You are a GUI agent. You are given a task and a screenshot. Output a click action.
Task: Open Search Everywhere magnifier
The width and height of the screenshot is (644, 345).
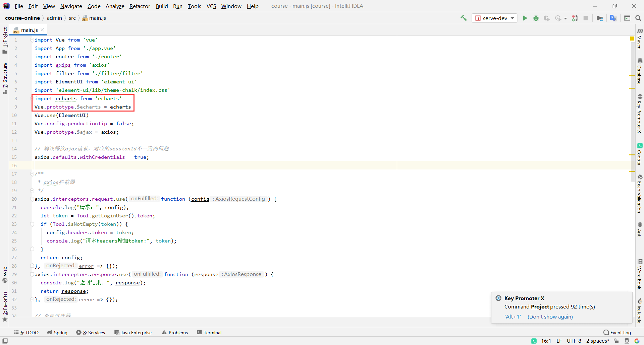point(639,18)
